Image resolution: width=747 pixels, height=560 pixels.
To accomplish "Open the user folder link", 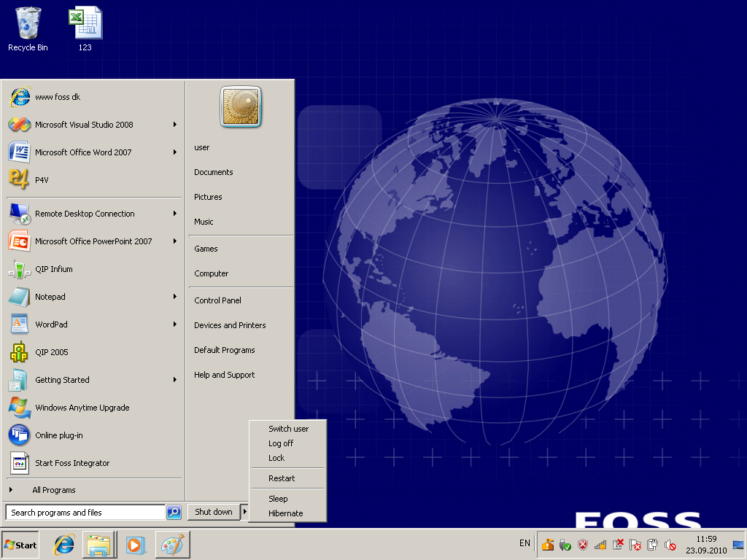I will pos(201,147).
